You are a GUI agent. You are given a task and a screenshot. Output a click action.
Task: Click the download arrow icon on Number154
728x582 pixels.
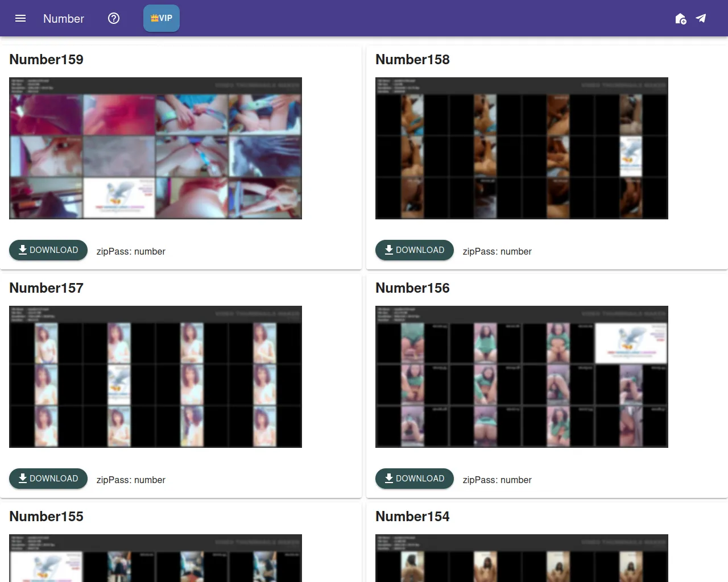[x=388, y=580]
